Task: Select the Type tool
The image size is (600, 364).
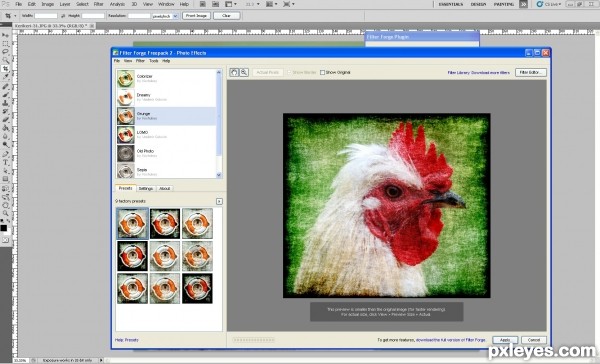Action: tap(5, 163)
